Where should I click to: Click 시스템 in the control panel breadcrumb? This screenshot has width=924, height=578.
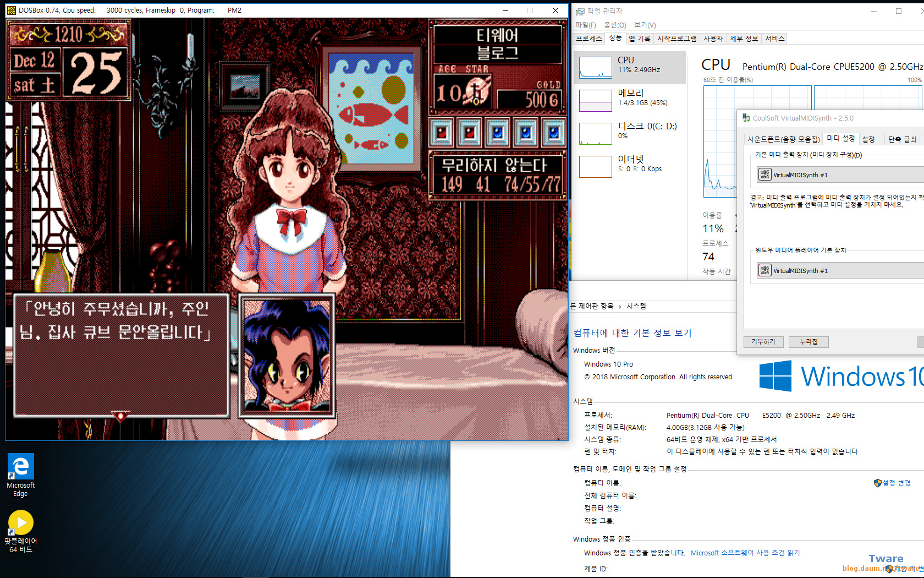[x=636, y=306]
